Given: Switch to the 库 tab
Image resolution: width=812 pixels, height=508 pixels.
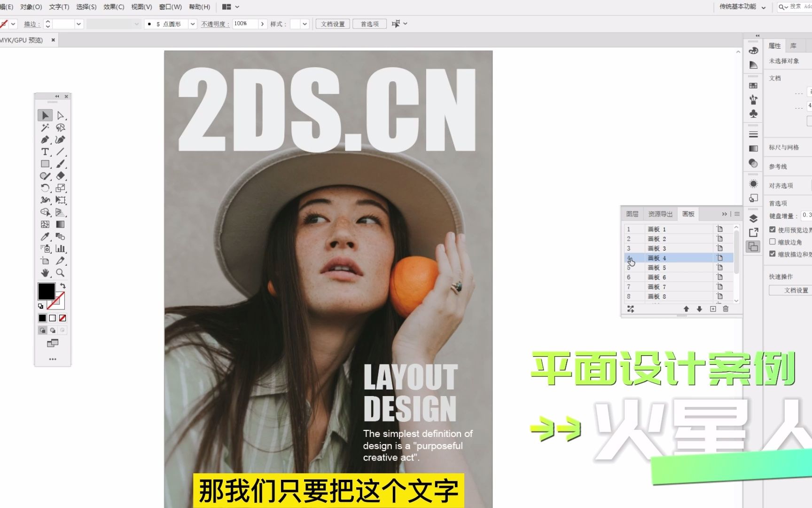Looking at the screenshot, I should [x=793, y=46].
